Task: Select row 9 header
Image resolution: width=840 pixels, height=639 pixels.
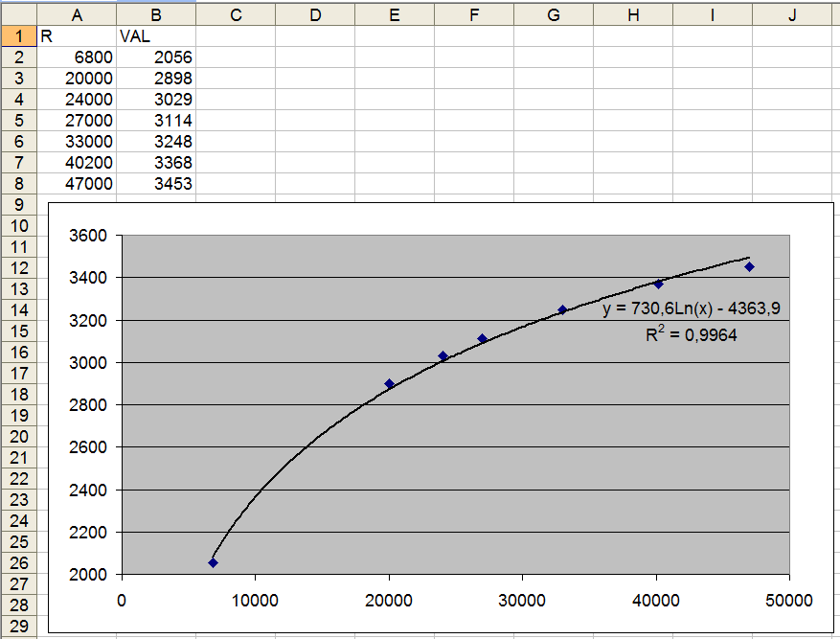Action: (19, 205)
